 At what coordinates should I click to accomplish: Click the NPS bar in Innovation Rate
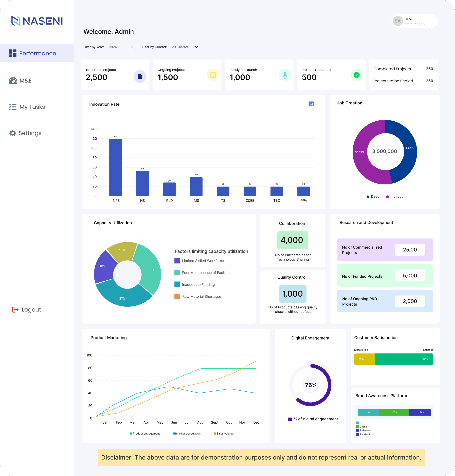(115, 167)
